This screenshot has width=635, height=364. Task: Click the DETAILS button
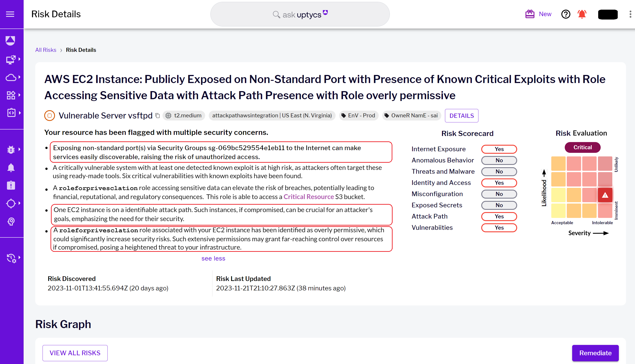click(x=461, y=116)
